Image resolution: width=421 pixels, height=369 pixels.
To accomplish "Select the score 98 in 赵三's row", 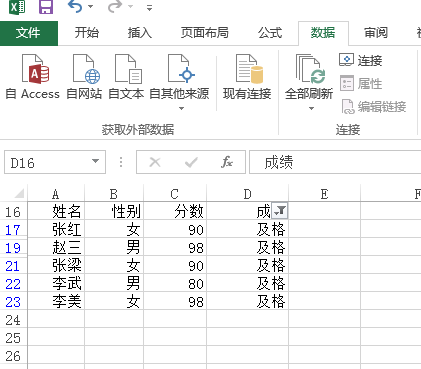I will click(x=175, y=247).
